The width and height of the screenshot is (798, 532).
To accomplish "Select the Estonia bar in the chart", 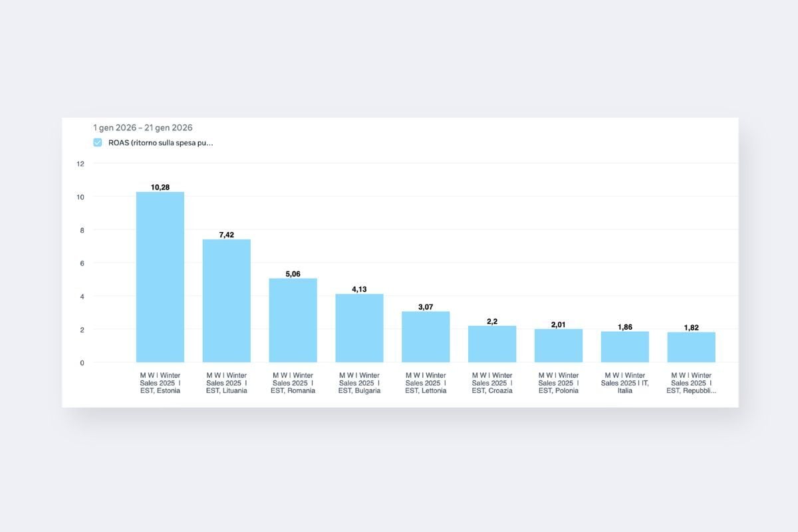I will pyautogui.click(x=160, y=277).
